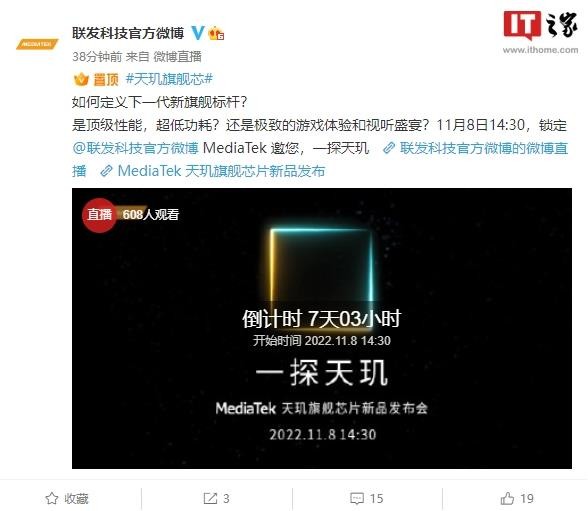Screen dimensions: 588x511
Task: Like the post with the thumbs-up icon
Action: 507,499
